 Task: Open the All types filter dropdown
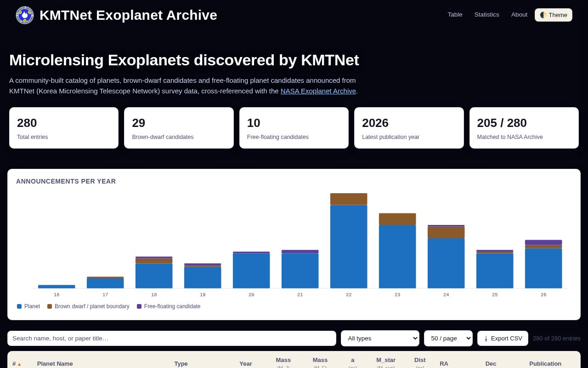pyautogui.click(x=380, y=338)
